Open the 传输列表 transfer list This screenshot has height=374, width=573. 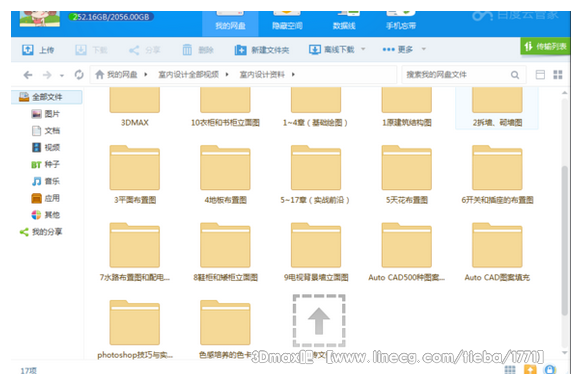point(545,46)
